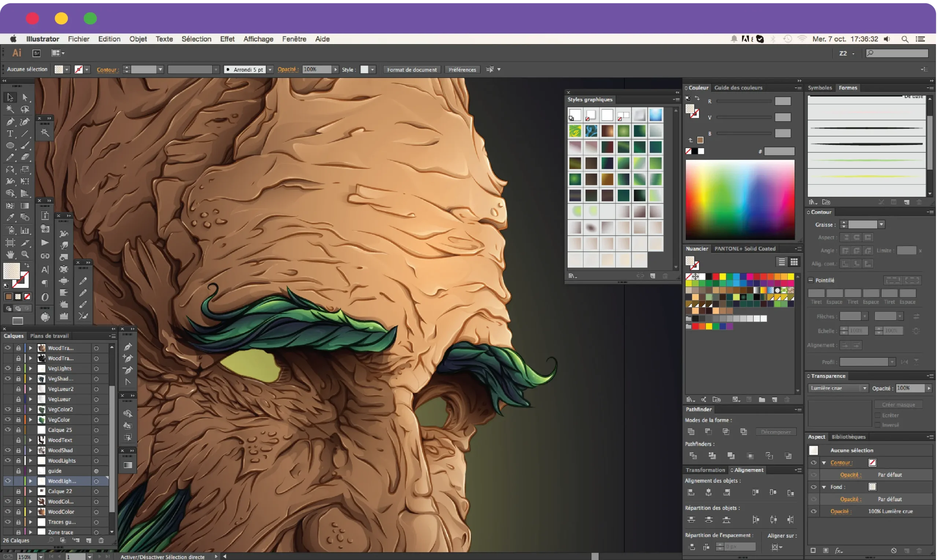Enable the Pointillé dashed line checkbox
This screenshot has width=938, height=560.
(x=810, y=281)
